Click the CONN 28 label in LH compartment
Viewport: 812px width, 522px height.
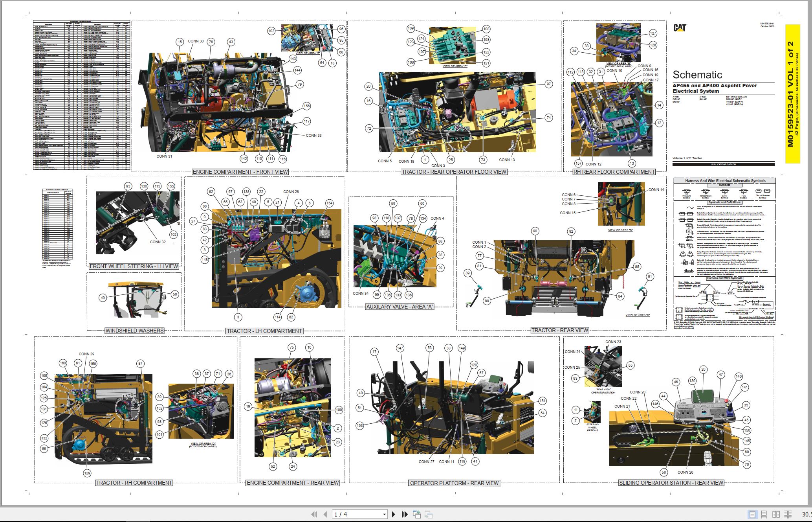pyautogui.click(x=291, y=192)
